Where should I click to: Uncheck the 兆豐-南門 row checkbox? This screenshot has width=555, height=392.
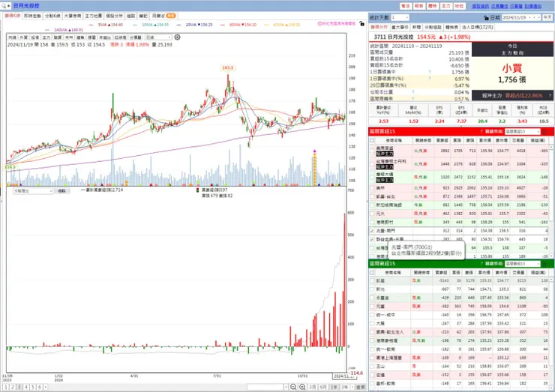click(x=372, y=231)
